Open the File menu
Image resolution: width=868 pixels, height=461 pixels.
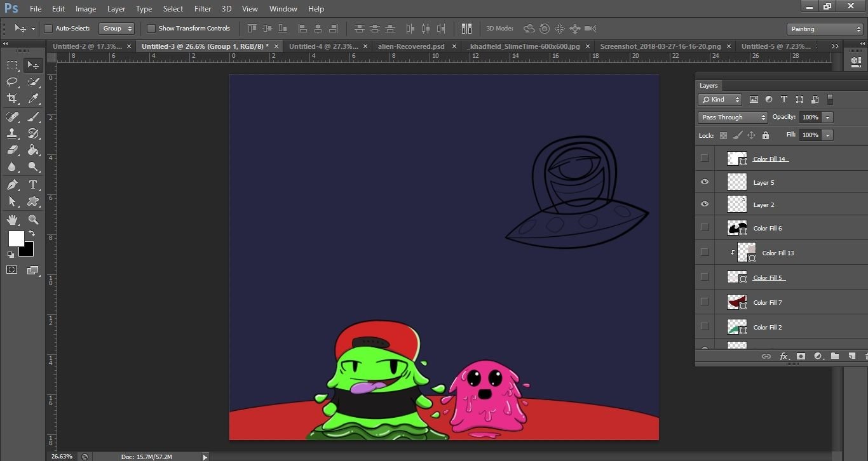click(x=36, y=9)
